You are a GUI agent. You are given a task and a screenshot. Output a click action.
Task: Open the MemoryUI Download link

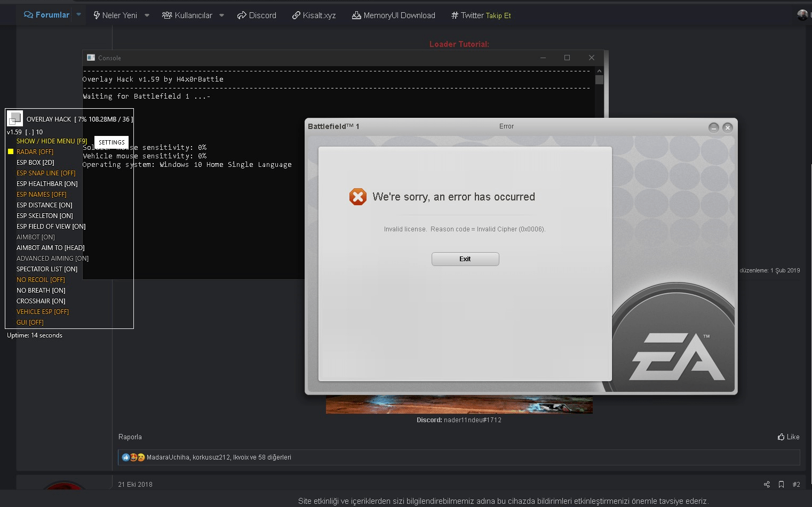coord(394,15)
